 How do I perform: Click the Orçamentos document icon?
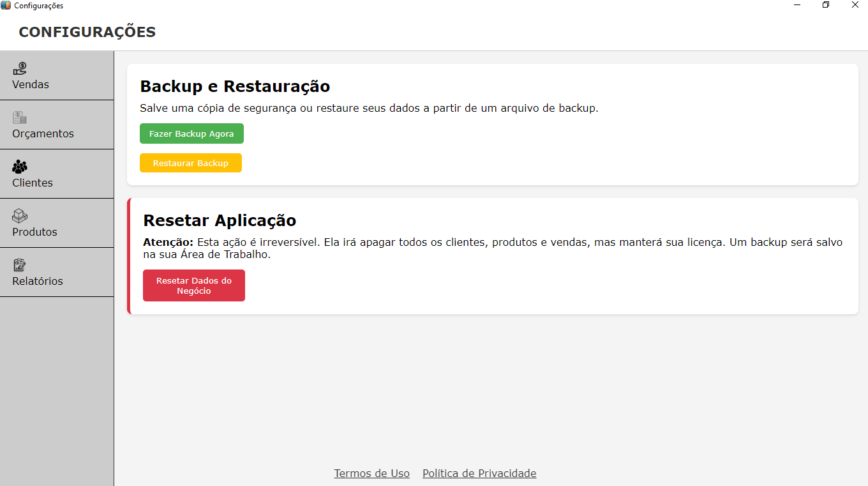tap(19, 118)
